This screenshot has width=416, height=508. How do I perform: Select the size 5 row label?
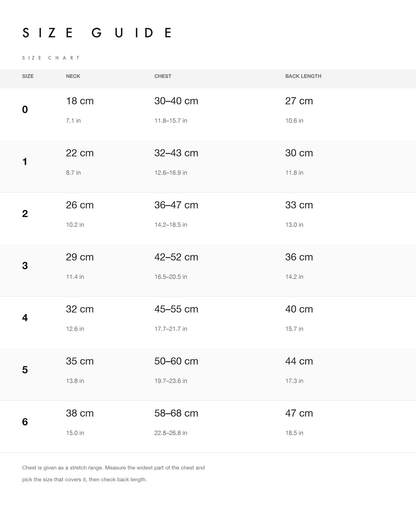click(25, 370)
